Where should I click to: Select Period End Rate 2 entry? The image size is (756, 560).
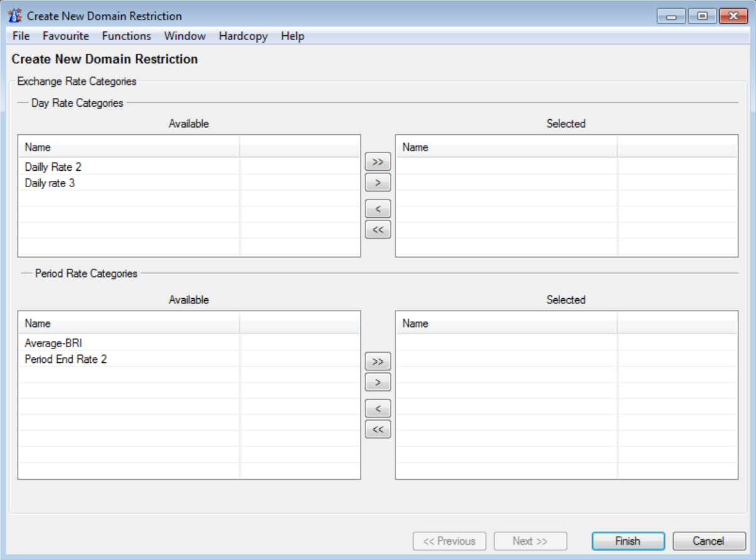[65, 360]
